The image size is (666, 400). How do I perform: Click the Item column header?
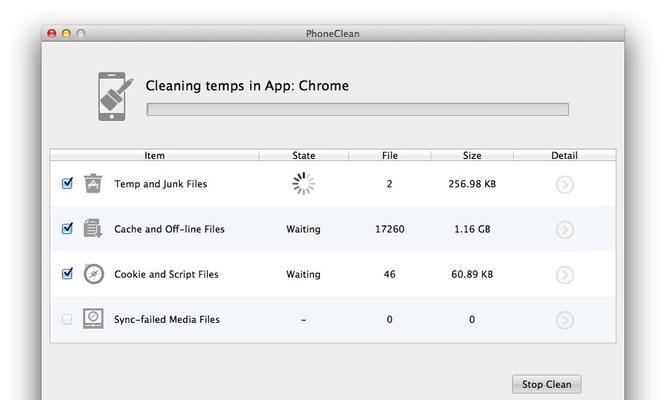pos(154,155)
